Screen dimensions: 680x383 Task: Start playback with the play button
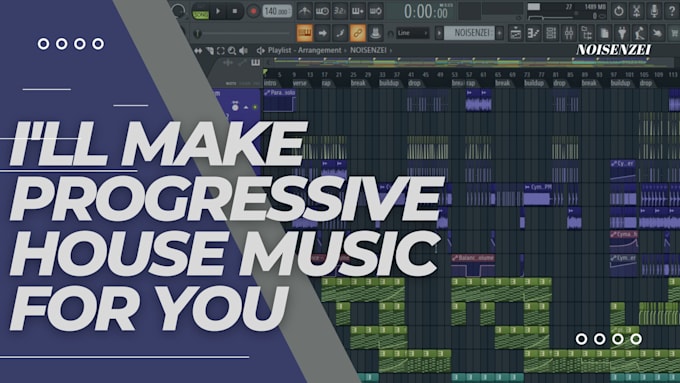pyautogui.click(x=218, y=11)
